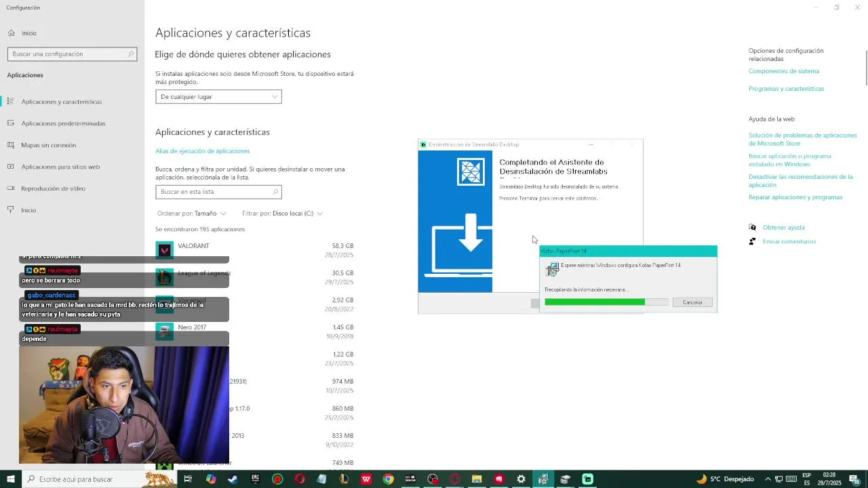Focus the Buscar en esta lista field
The width and height of the screenshot is (868, 488).
coord(218,192)
